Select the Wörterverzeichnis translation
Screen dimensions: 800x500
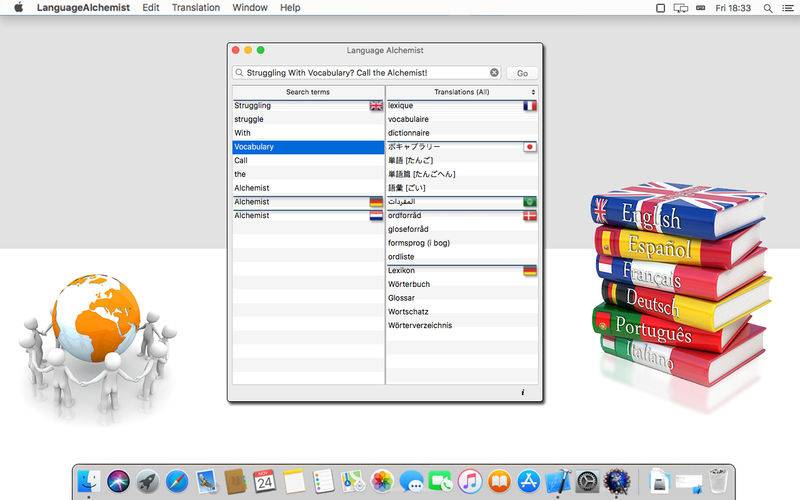click(x=462, y=326)
